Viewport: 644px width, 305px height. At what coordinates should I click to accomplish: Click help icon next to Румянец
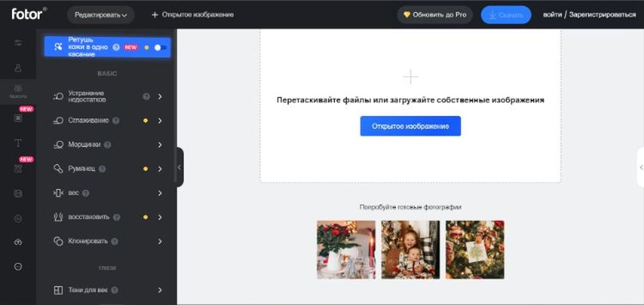click(x=102, y=169)
